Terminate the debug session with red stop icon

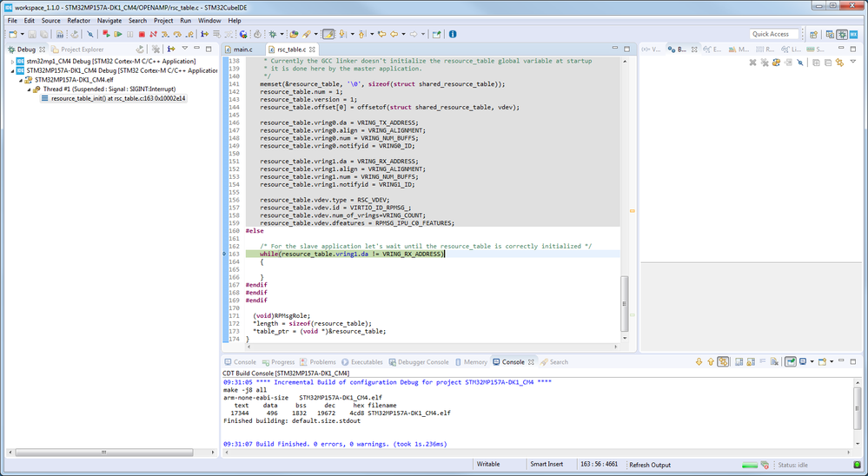click(x=142, y=35)
